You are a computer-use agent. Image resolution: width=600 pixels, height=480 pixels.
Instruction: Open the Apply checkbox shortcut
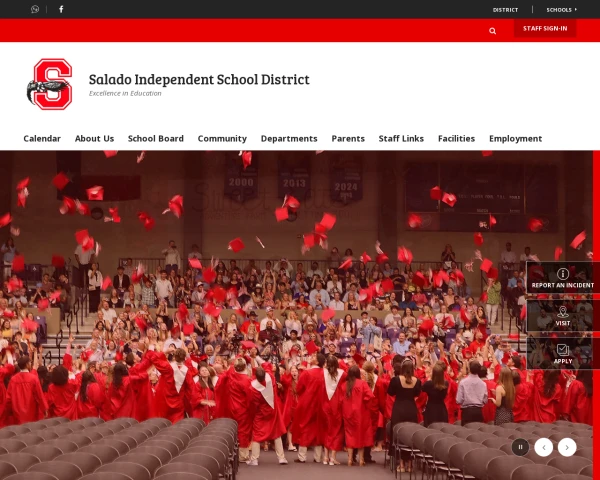[562, 354]
